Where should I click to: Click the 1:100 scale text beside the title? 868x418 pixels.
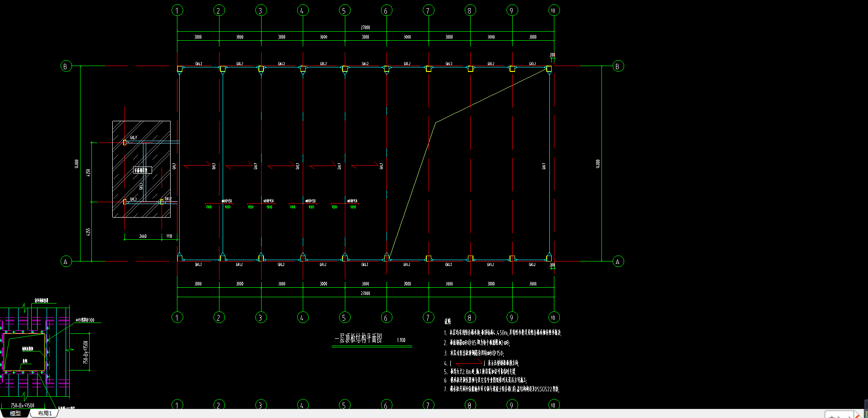[401, 340]
